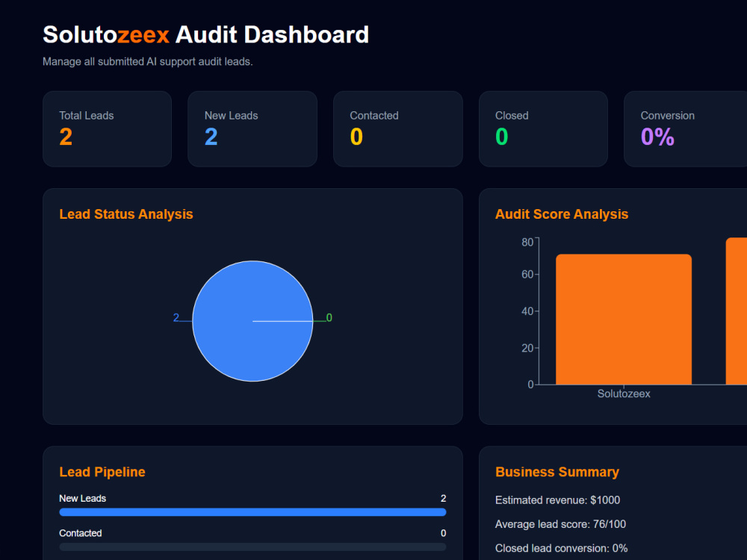The width and height of the screenshot is (747, 560).
Task: Click the Audit Score Analysis heading
Action: click(x=562, y=214)
